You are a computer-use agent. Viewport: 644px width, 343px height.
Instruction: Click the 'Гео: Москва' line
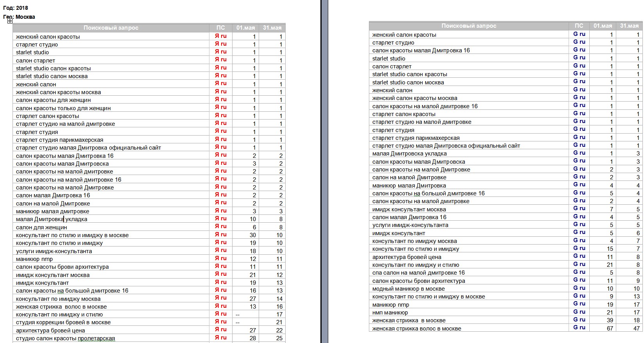click(x=19, y=17)
